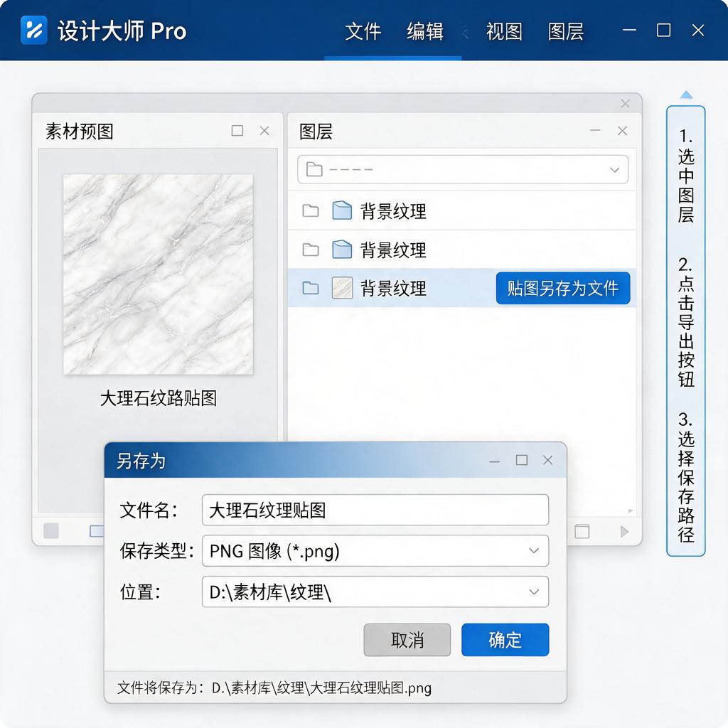The height and width of the screenshot is (728, 728).
Task: Click step 3. 选择保存路径 in sidebar
Action: [x=686, y=477]
